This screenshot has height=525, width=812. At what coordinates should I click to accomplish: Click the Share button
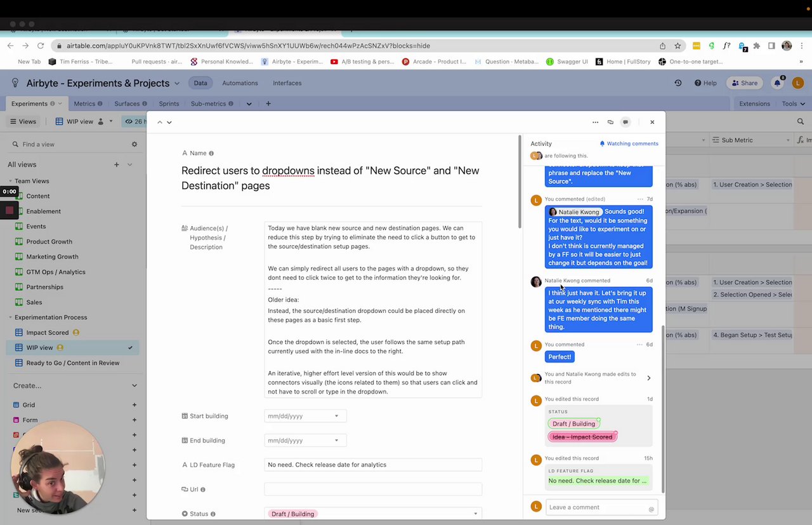click(745, 83)
